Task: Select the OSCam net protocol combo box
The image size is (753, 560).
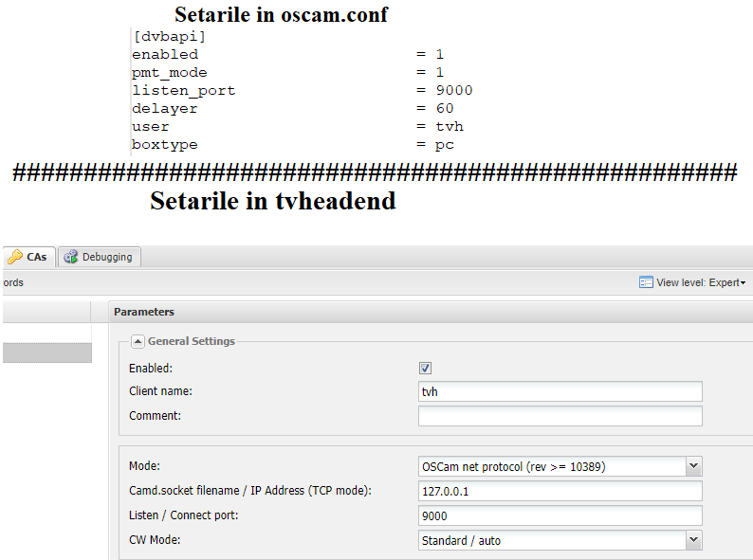Action: 560,466
